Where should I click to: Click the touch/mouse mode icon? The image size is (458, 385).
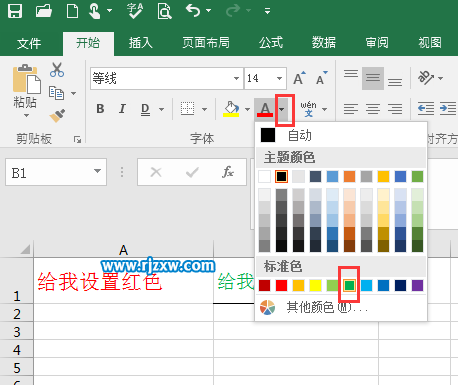(95, 11)
